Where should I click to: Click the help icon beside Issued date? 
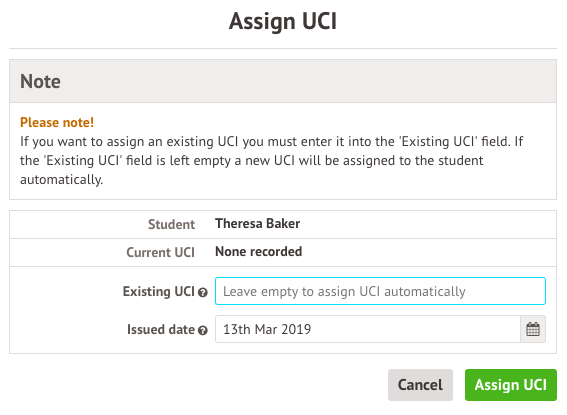(x=203, y=330)
